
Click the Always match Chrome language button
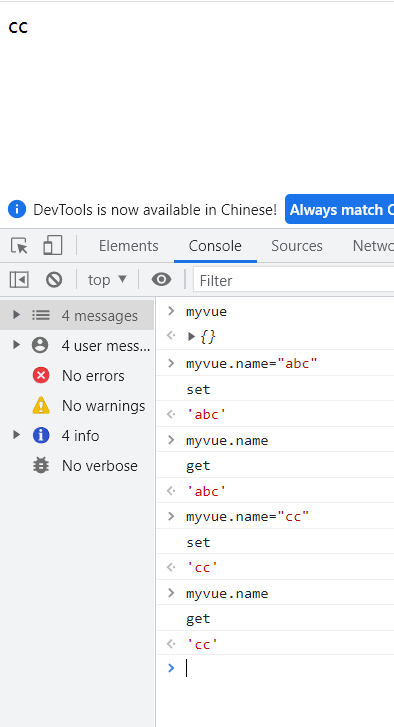click(339, 210)
